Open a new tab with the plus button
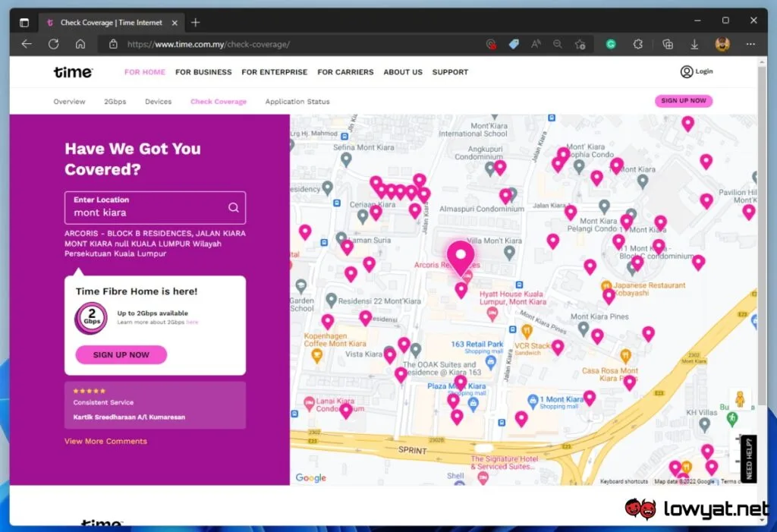Viewport: 777px width, 532px height. click(x=195, y=22)
